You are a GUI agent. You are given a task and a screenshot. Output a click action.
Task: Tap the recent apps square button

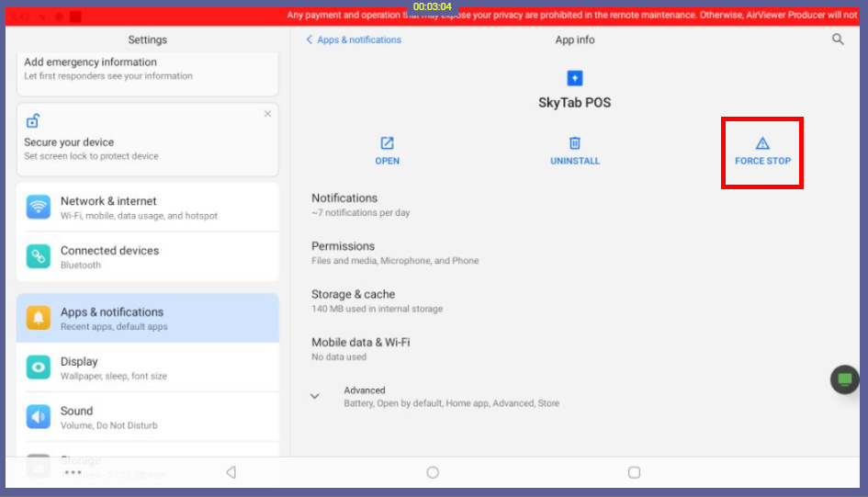635,472
